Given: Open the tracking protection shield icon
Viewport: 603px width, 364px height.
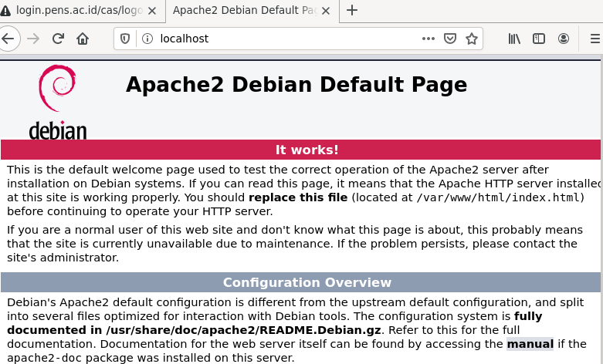Looking at the screenshot, I should (125, 39).
